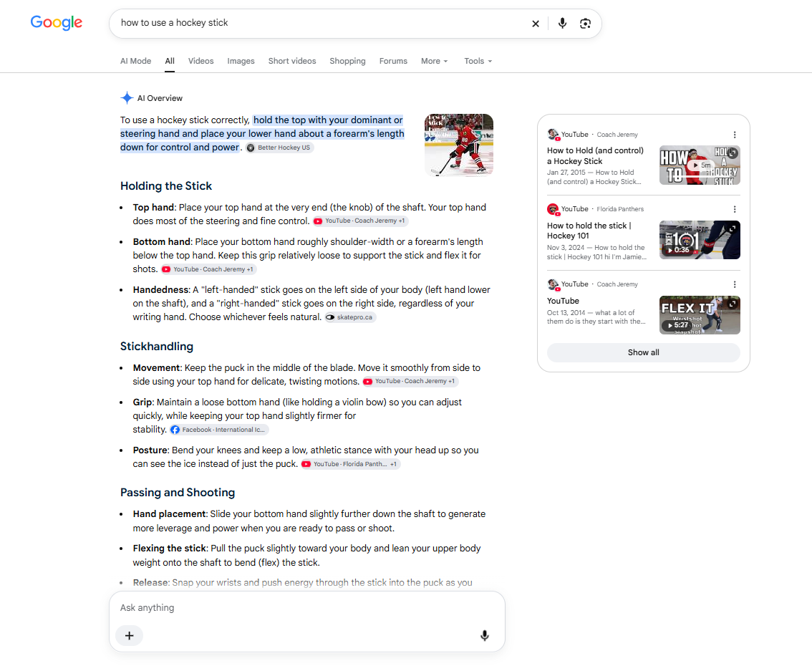Open YouTube Coach Jeremy source after Movement
The width and height of the screenshot is (812, 671).
(410, 381)
